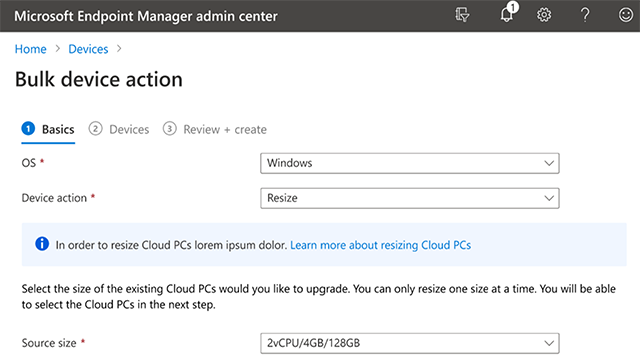Go to the Devices breadcrumb link

coord(88,49)
